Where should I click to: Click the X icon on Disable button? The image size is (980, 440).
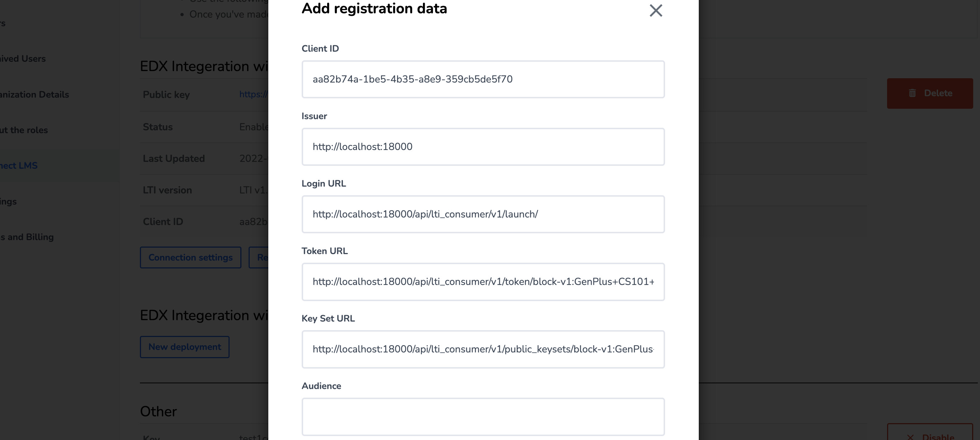(x=910, y=437)
